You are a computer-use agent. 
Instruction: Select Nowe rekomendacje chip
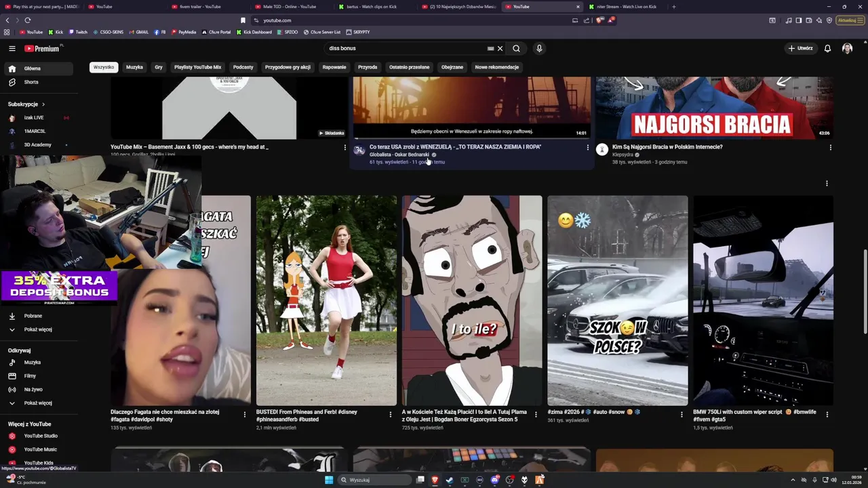496,67
